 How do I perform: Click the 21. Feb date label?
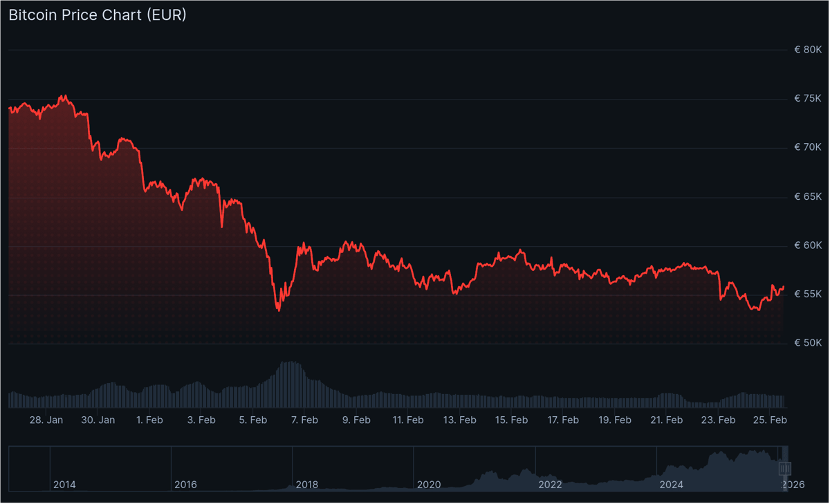click(666, 420)
